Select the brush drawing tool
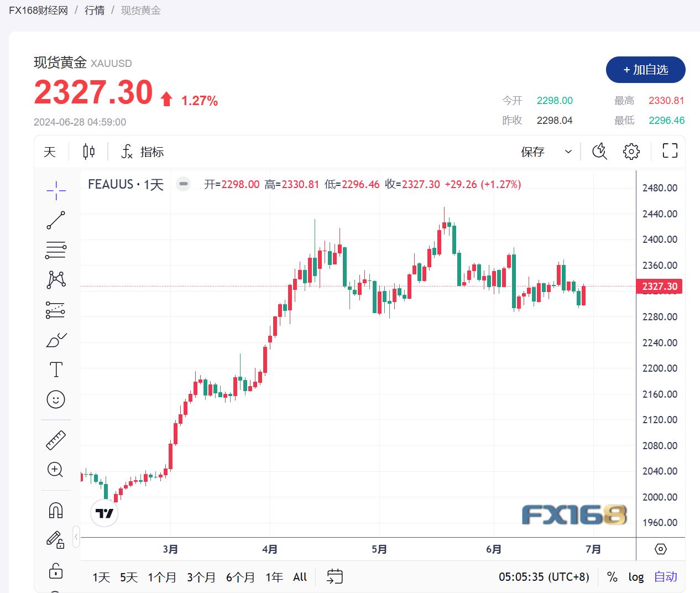Screen dimensions: 700x593 point(55,340)
